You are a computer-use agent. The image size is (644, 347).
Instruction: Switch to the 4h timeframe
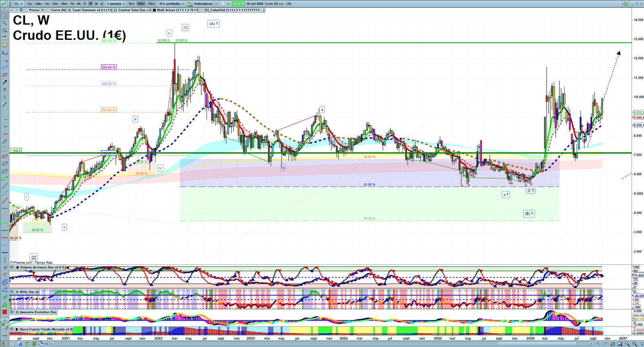click(x=79, y=4)
